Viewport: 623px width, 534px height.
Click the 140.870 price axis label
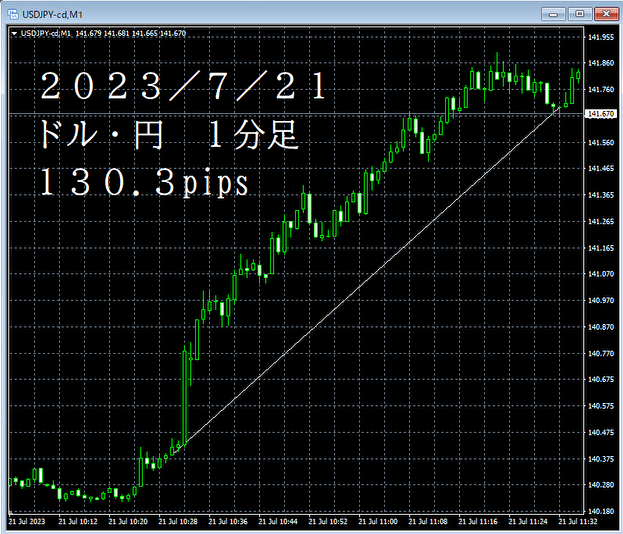[601, 327]
